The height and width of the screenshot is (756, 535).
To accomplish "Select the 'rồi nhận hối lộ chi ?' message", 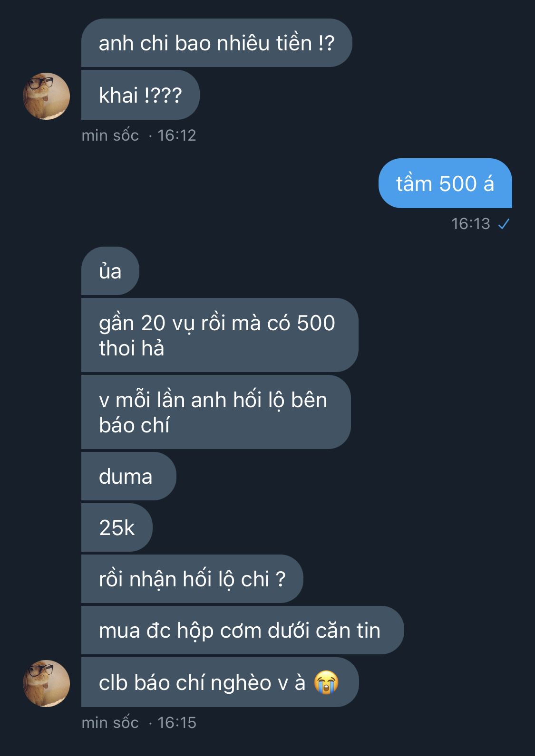I will pos(192,579).
